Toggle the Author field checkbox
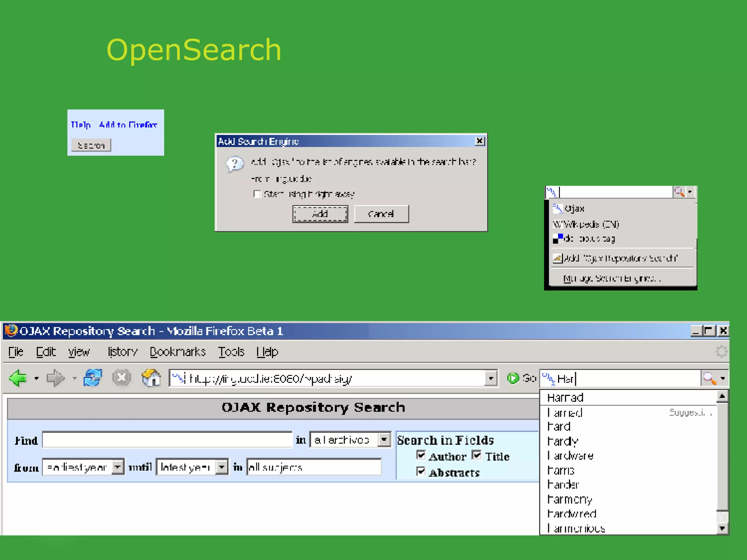 pos(421,455)
